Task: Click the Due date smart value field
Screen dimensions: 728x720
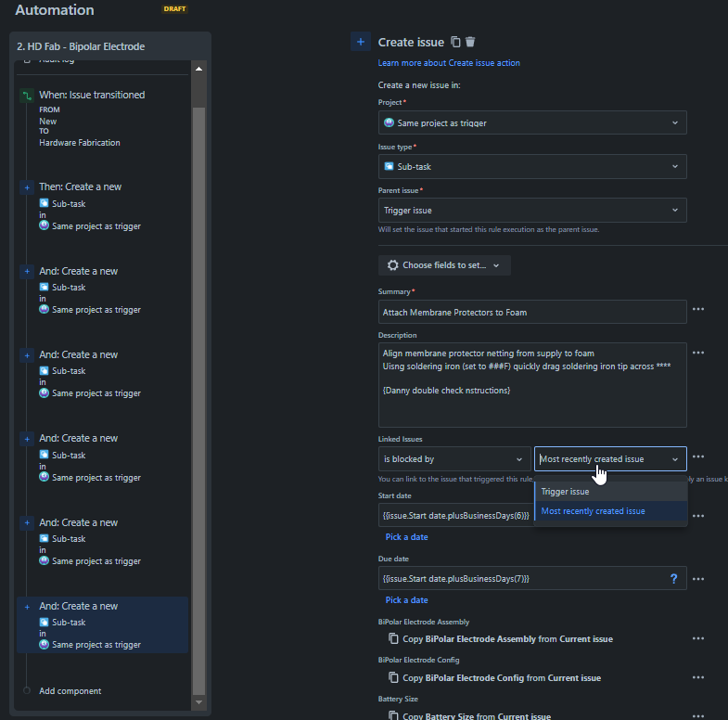Action: point(532,578)
